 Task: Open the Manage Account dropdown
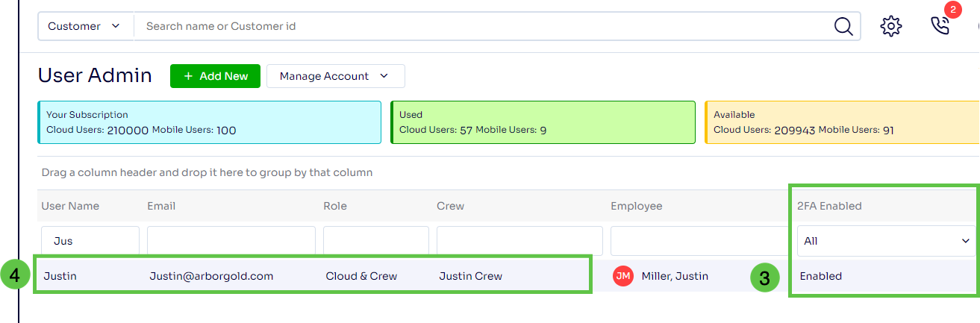click(335, 76)
